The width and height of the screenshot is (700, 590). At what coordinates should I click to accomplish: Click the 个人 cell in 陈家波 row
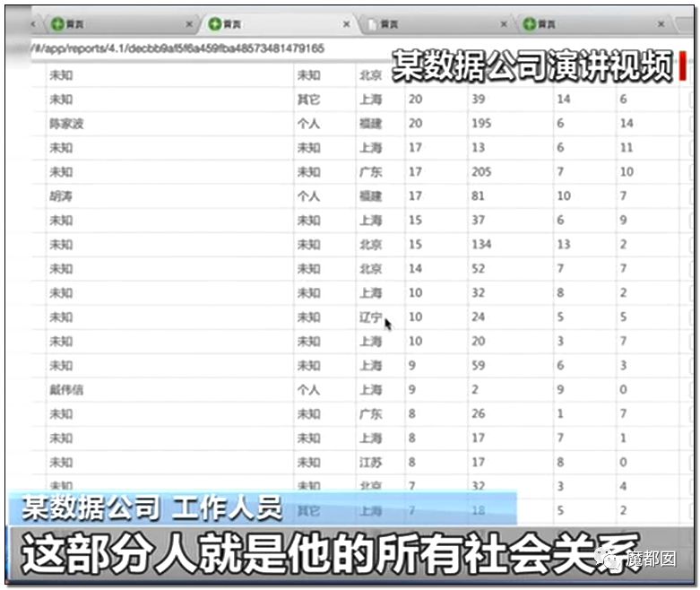(308, 123)
